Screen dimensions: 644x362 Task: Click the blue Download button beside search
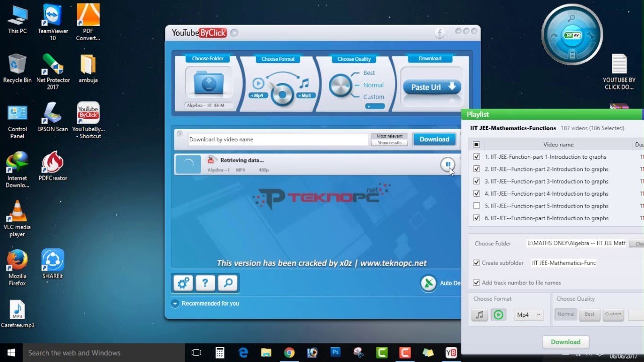[x=435, y=139]
